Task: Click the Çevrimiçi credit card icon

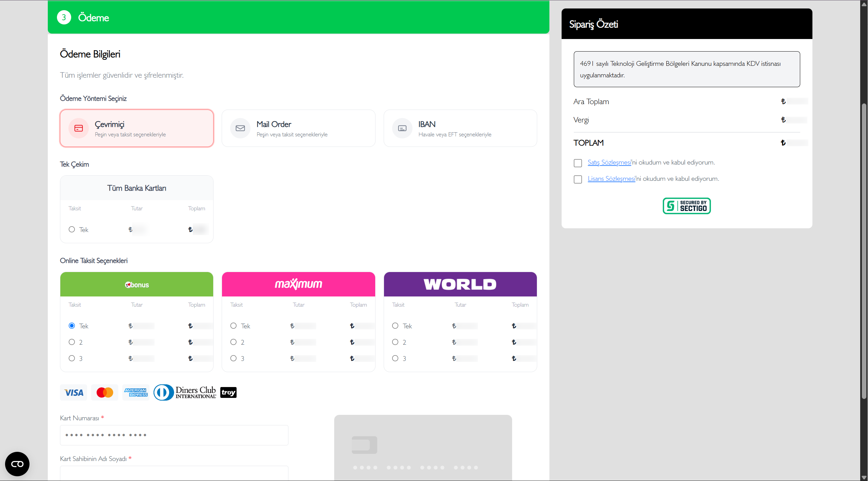Action: tap(79, 128)
